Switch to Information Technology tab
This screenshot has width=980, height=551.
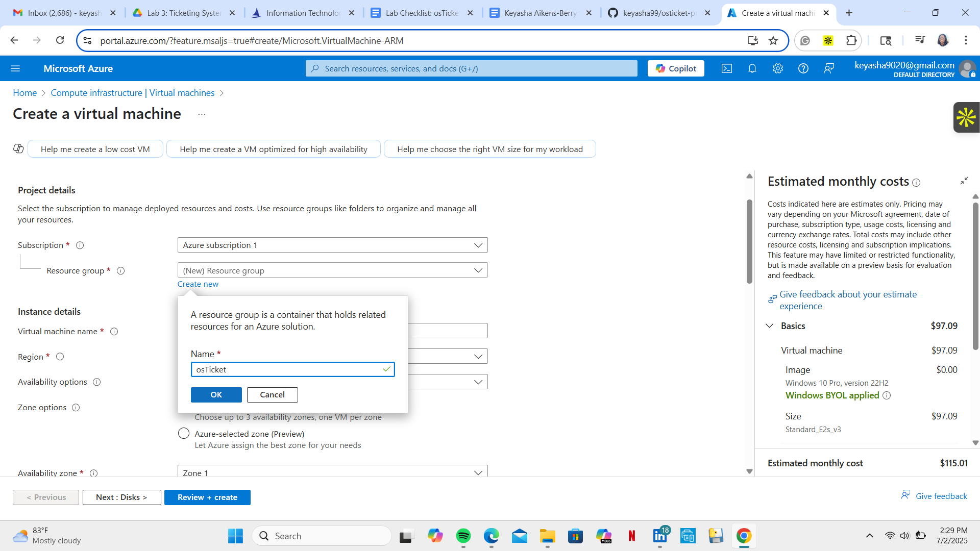click(x=303, y=13)
